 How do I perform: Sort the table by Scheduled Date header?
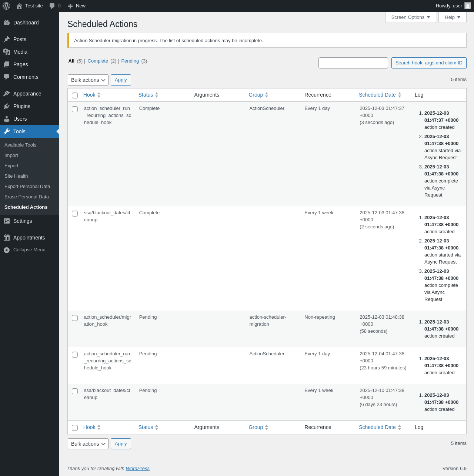tap(377, 95)
